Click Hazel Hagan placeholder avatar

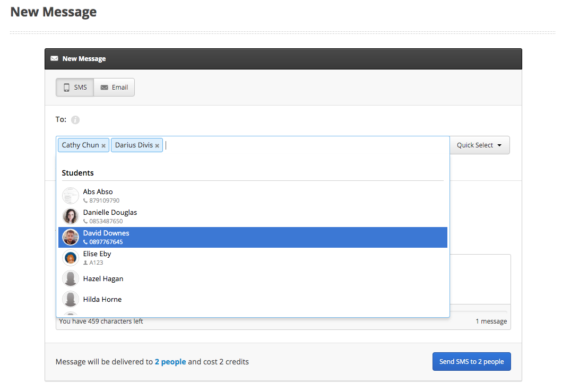[x=71, y=278]
